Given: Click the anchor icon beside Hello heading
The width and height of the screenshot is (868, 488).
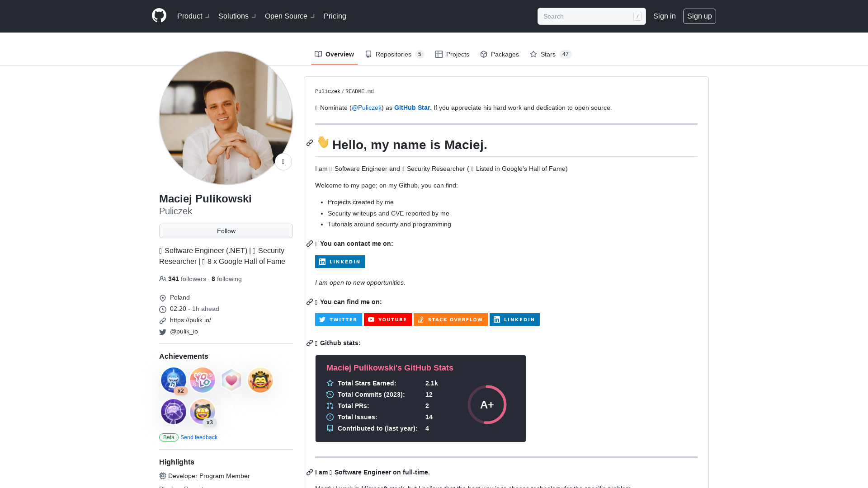Looking at the screenshot, I should point(310,143).
